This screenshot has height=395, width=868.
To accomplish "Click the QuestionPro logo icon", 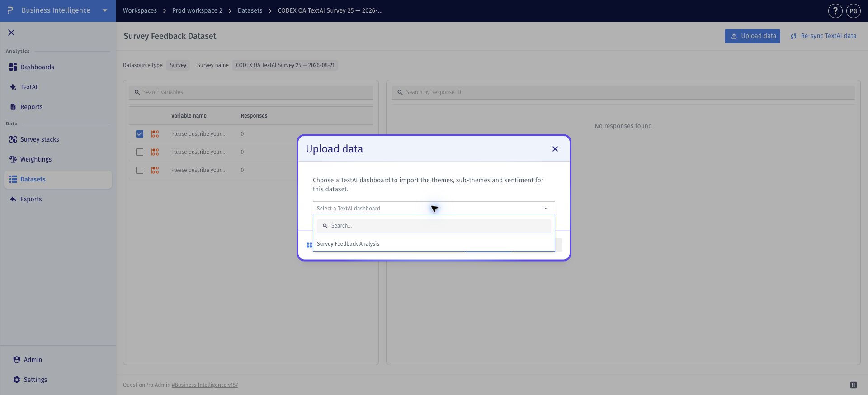I will 10,10.
